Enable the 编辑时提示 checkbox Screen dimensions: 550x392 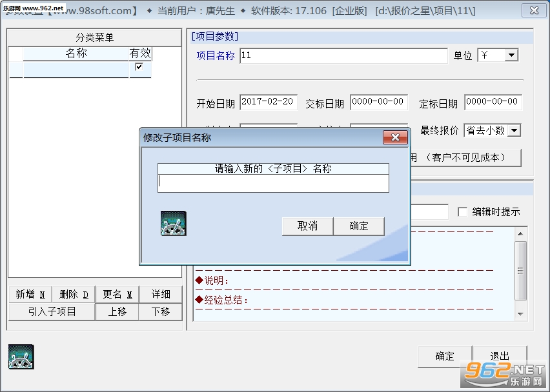point(463,211)
